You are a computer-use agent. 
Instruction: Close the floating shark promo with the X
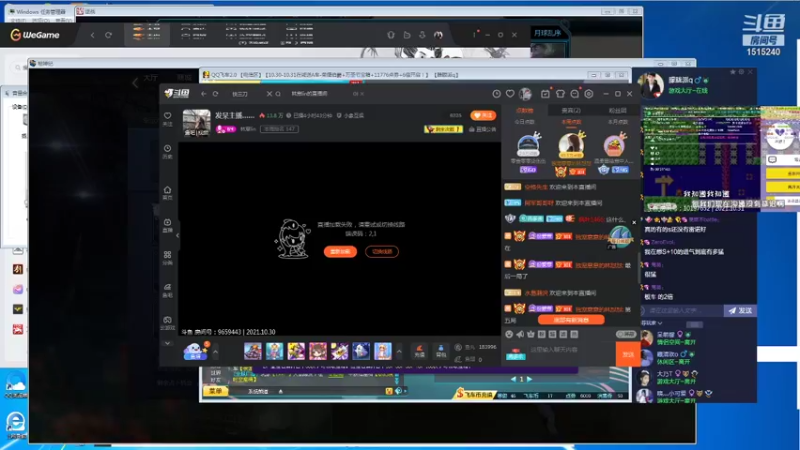click(x=634, y=222)
